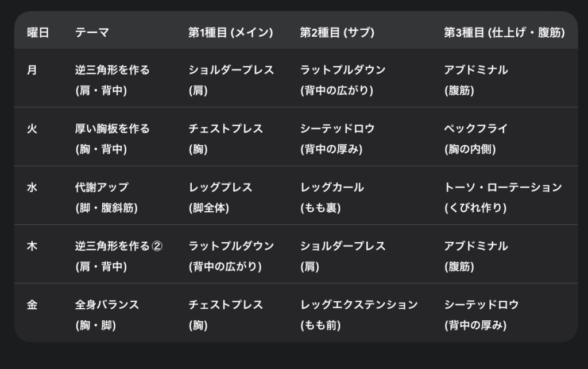Click 厚い胸板を作る theme text
The image size is (588, 369).
point(112,129)
